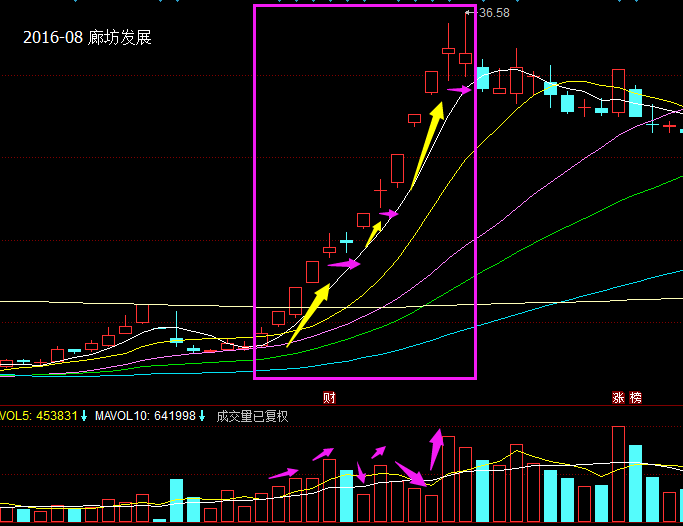Select the 36.58 high price label
Screen dimensions: 683x526
tap(494, 13)
